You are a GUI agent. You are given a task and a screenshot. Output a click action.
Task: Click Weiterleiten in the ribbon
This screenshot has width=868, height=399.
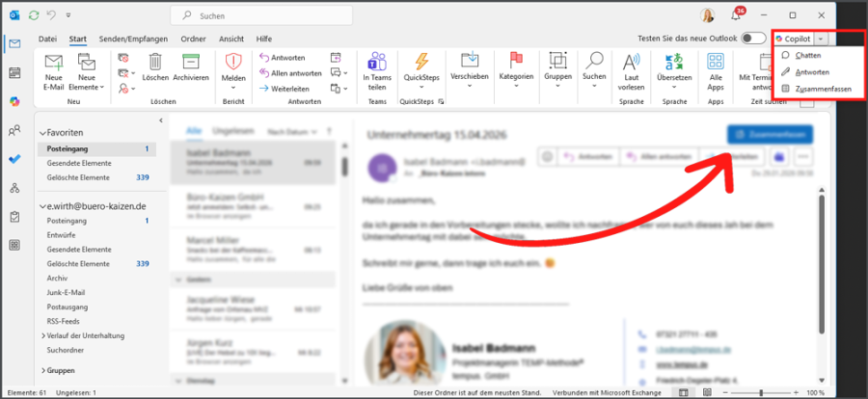(285, 89)
